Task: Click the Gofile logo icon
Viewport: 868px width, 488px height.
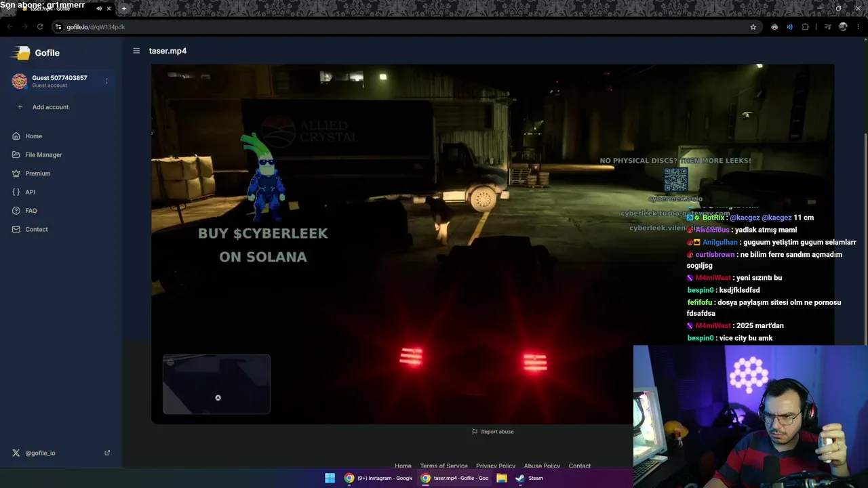Action: coord(22,53)
